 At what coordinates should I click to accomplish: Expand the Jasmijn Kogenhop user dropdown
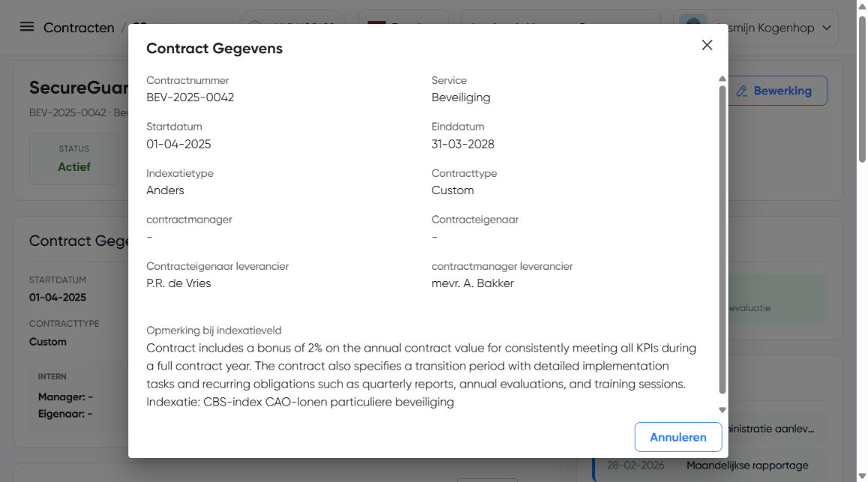tap(827, 28)
